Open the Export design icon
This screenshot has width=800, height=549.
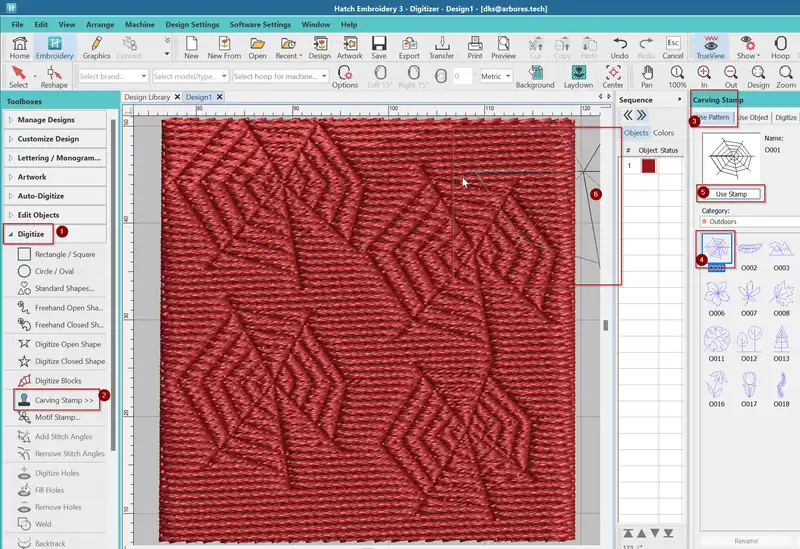[409, 48]
